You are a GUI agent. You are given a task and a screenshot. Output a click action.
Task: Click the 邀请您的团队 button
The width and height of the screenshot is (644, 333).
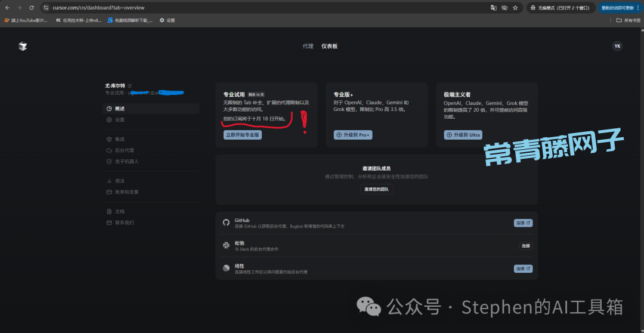click(376, 189)
